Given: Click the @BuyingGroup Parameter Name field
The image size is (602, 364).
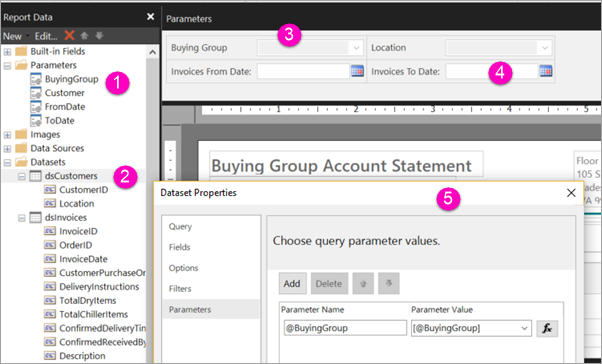Looking at the screenshot, I should [x=345, y=328].
